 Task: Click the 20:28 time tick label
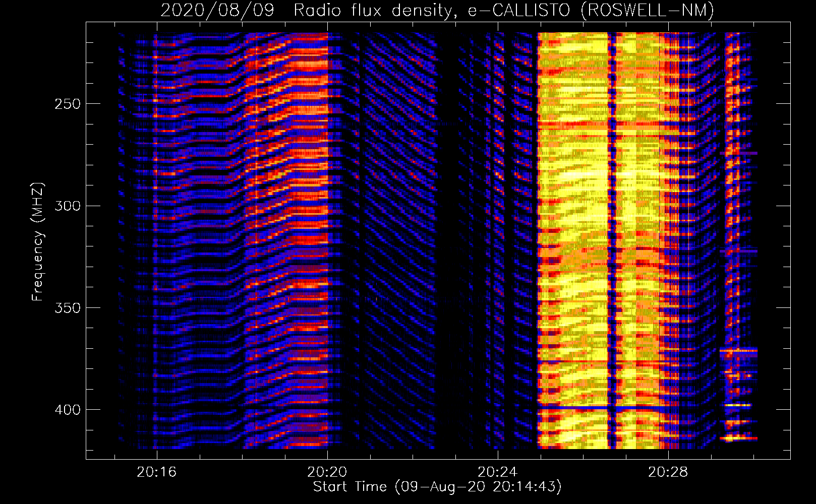(668, 472)
